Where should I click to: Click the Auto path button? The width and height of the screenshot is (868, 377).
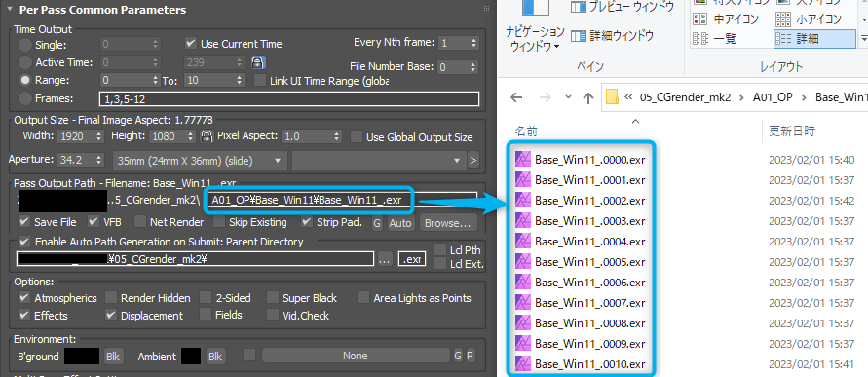click(x=400, y=223)
